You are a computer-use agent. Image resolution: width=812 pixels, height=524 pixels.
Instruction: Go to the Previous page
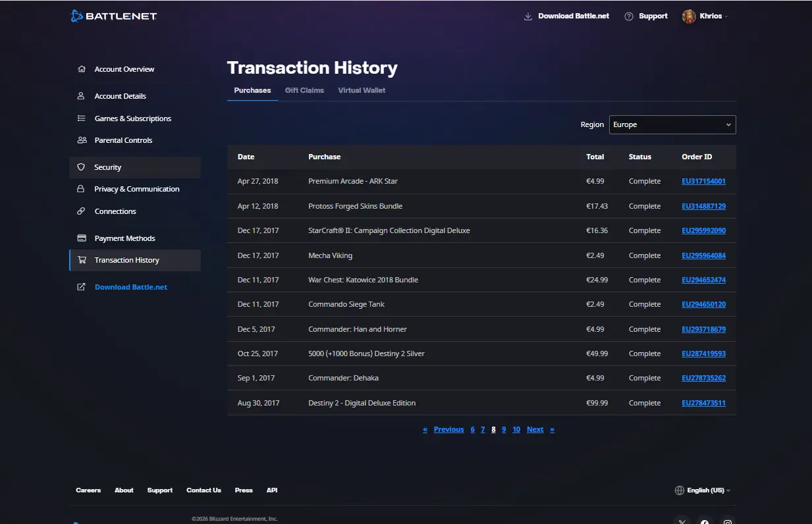[448, 429]
